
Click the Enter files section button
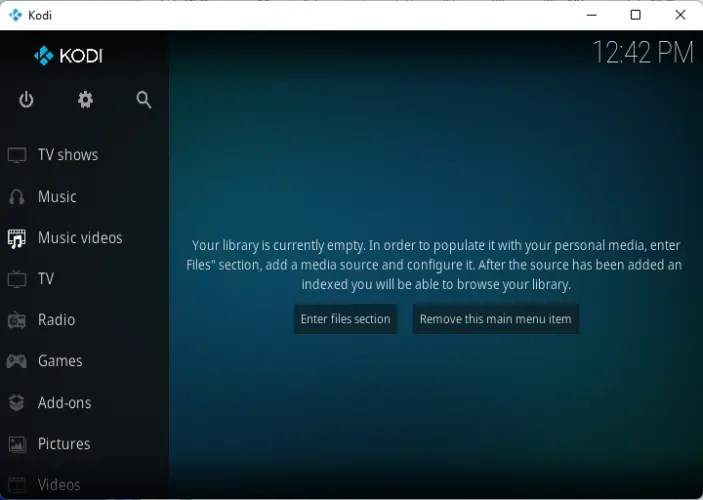pos(345,319)
